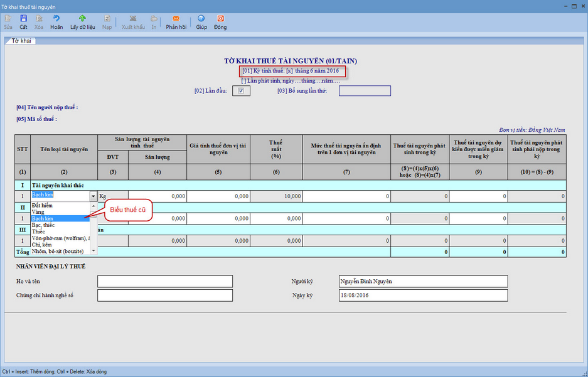Click Ngày ký field 18/08/2016
Screen dimensions: 588x377
tap(424, 295)
